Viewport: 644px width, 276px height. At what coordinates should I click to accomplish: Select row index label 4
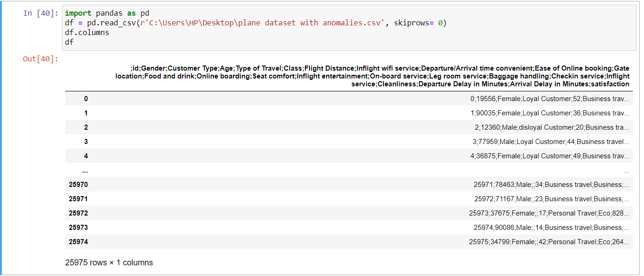click(86, 156)
